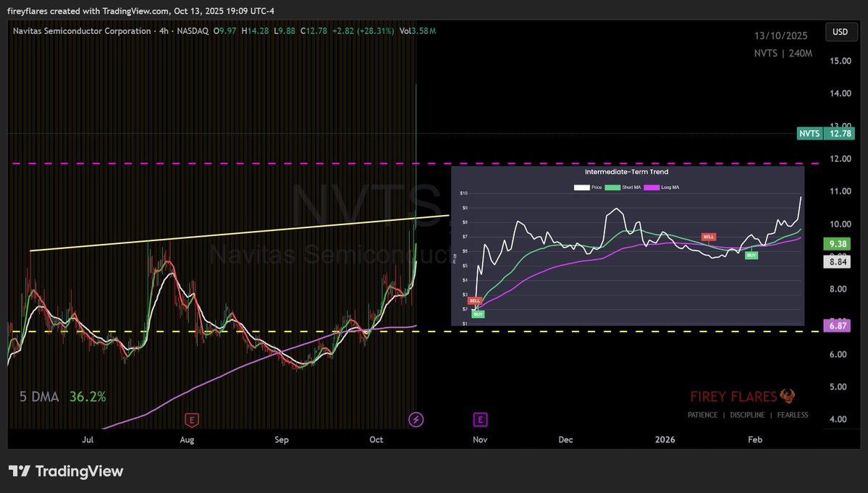868x493 pixels.
Task: Click the 4h interval label in the header
Action: coord(164,31)
